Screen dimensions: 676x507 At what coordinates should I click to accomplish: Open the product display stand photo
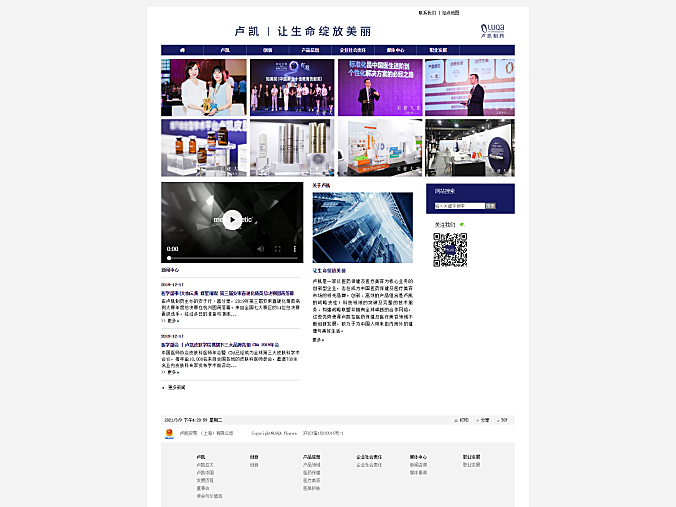[x=380, y=148]
